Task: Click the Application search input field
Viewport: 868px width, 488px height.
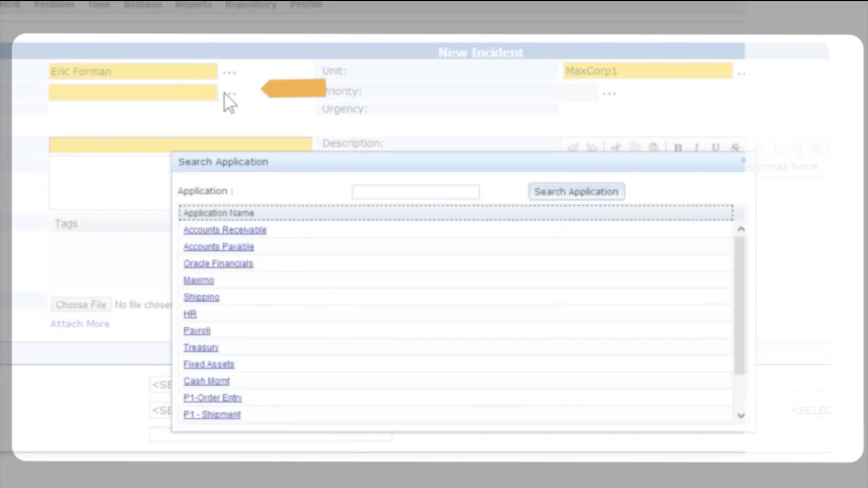Action: point(416,191)
